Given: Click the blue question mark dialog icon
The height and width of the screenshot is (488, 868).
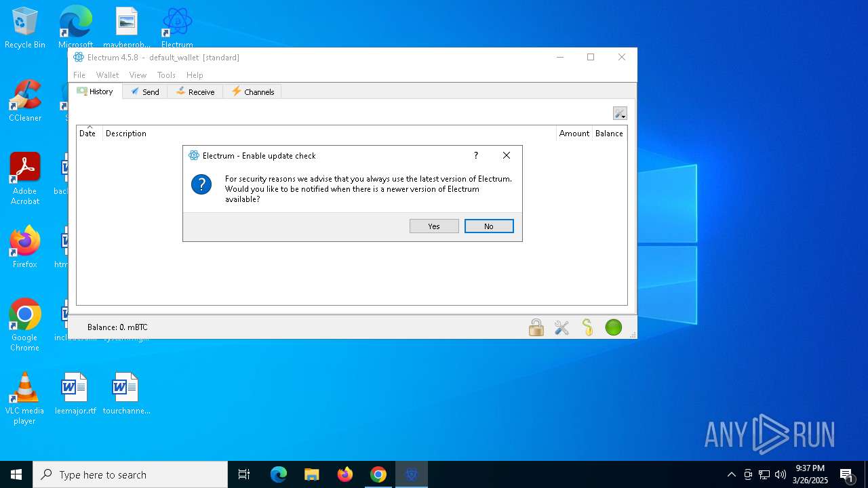Looking at the screenshot, I should click(x=201, y=184).
